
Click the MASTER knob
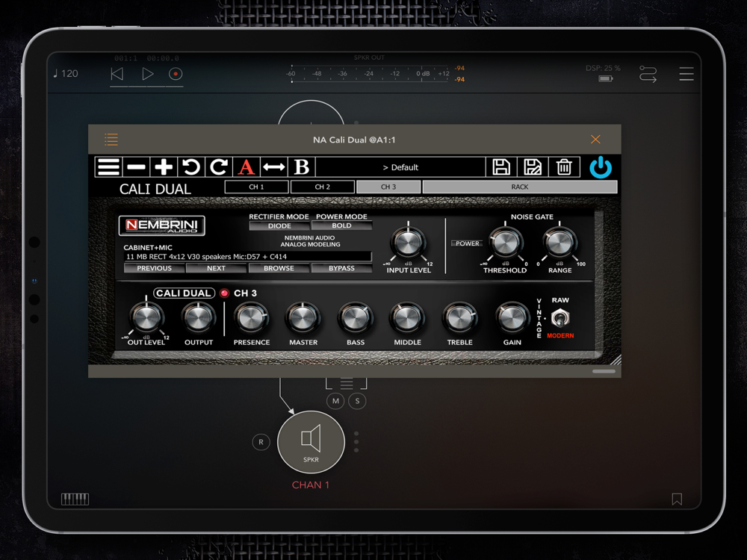pos(303,318)
